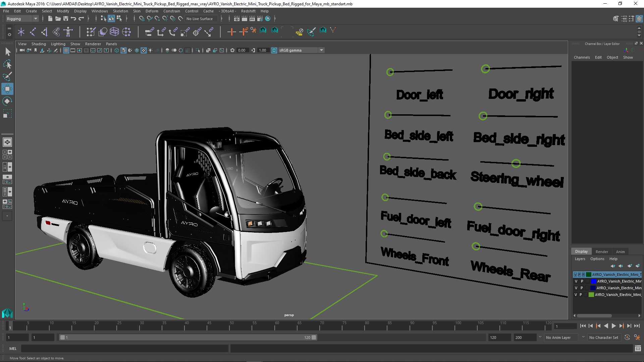Switch to the Render layer tab
Viewport: 644px width, 362px height.
[x=602, y=252]
